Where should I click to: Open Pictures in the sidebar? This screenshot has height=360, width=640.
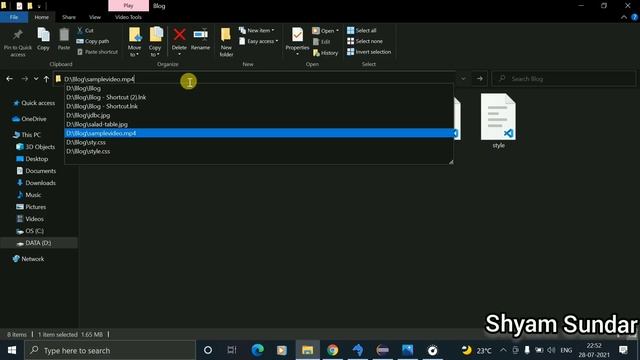tap(31, 207)
